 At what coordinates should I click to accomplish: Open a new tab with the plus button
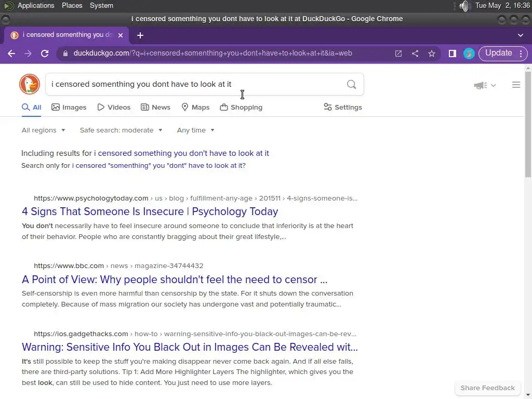140,35
